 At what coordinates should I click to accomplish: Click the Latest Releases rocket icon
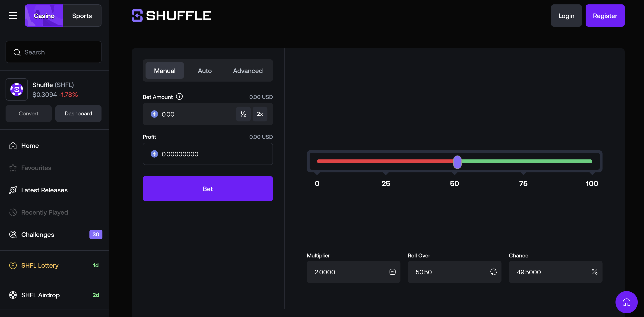point(13,190)
